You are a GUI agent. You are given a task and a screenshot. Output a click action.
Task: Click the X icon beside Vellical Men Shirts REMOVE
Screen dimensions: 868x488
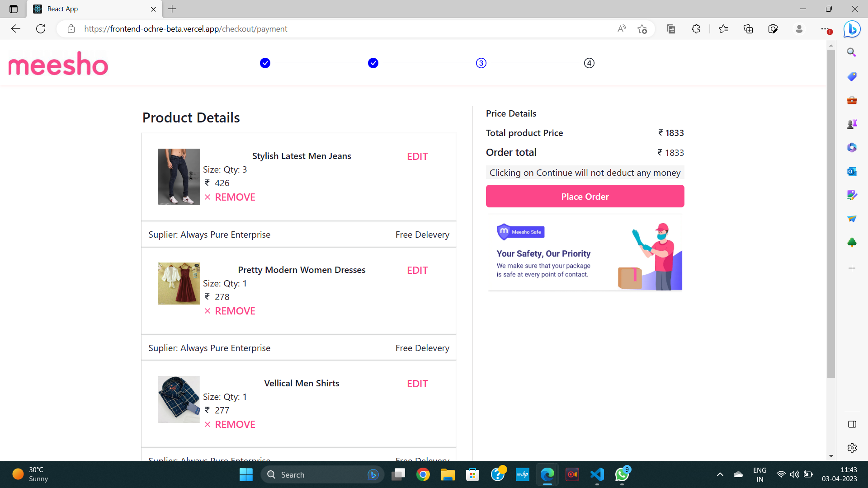[x=208, y=424]
